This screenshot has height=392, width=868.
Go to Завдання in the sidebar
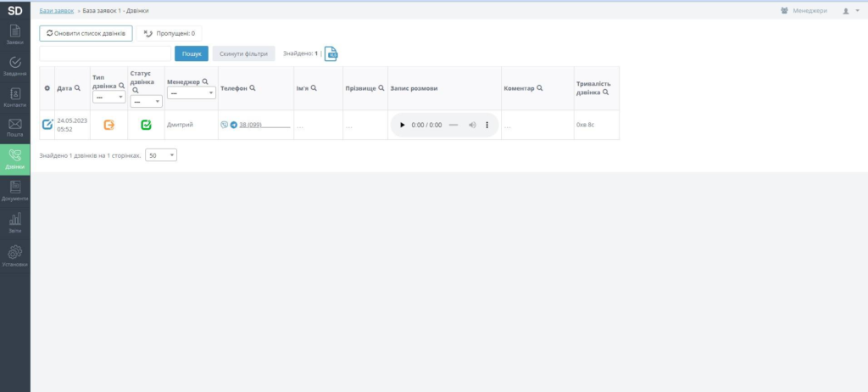(x=14, y=66)
